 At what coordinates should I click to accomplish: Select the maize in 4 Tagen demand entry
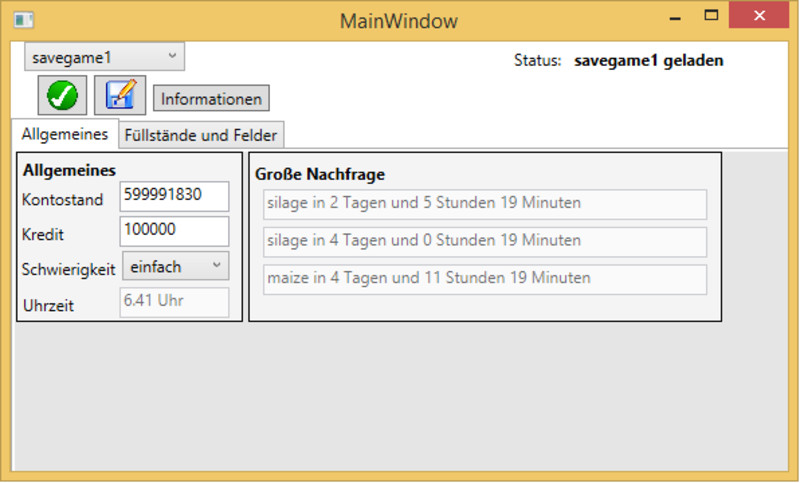click(x=485, y=279)
